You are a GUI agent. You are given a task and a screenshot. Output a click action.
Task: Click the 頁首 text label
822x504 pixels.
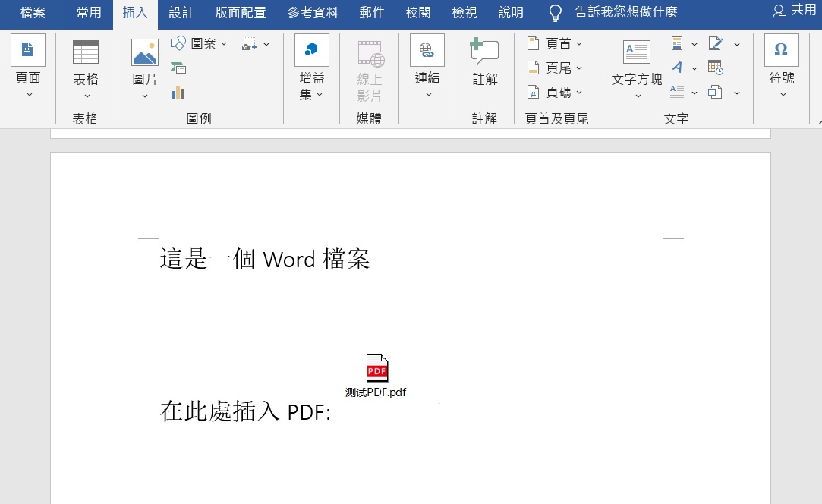(559, 44)
